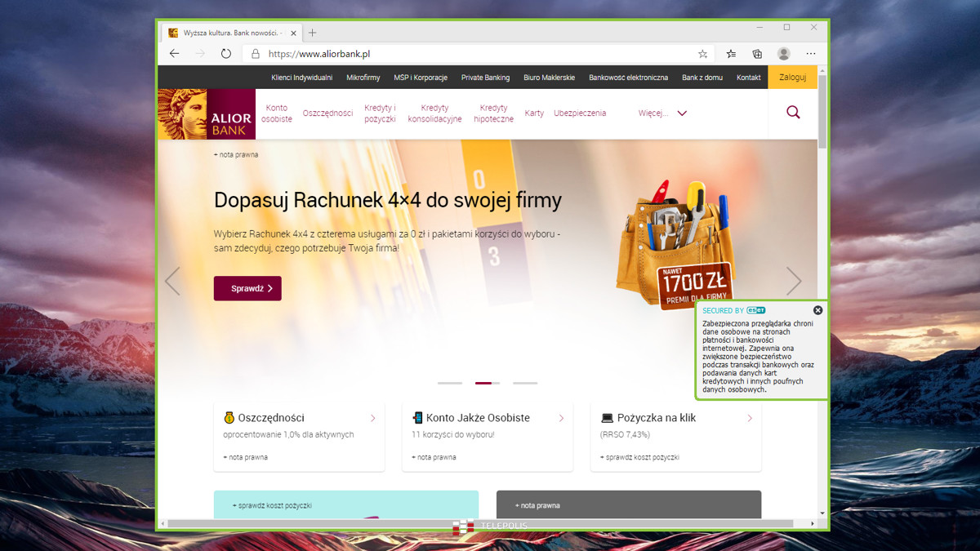Screen dimensions: 980x551
Task: Click the Alior Bank logo
Action: pos(207,114)
